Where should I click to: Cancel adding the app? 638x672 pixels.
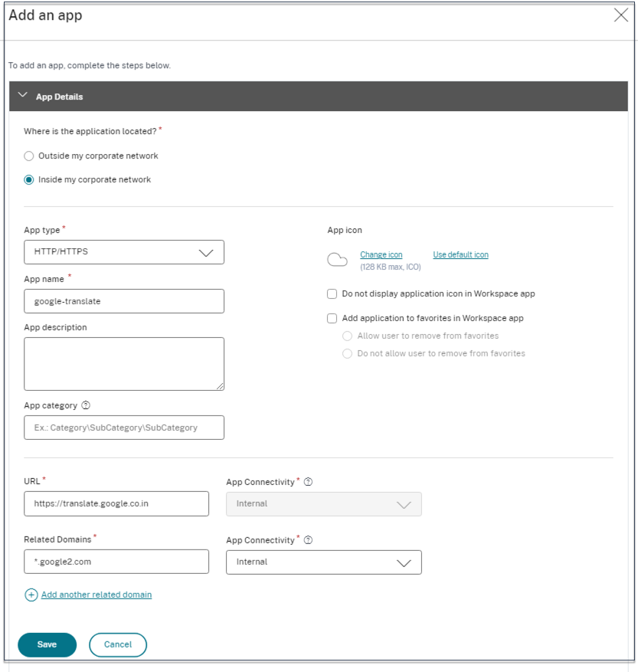[117, 644]
